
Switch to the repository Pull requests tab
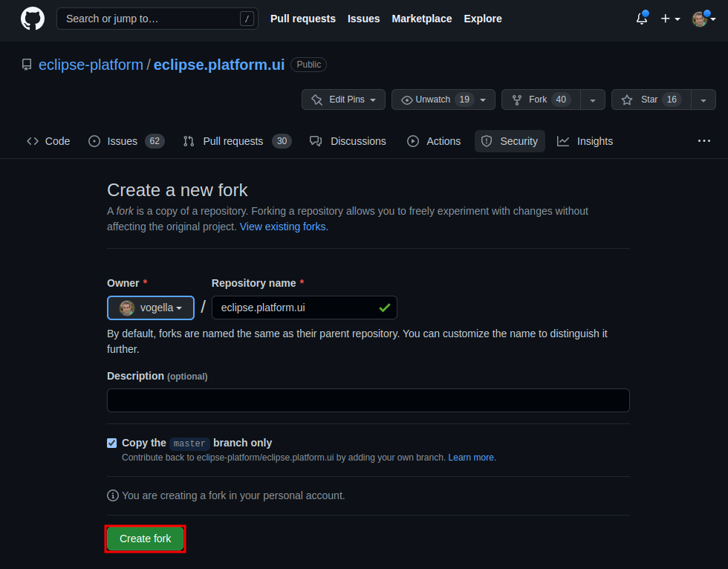pyautogui.click(x=237, y=141)
